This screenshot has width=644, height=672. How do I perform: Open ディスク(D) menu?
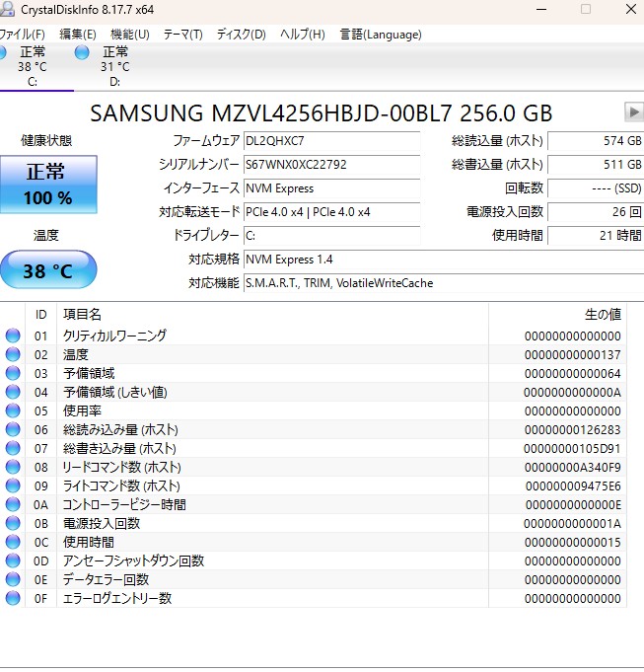(241, 35)
